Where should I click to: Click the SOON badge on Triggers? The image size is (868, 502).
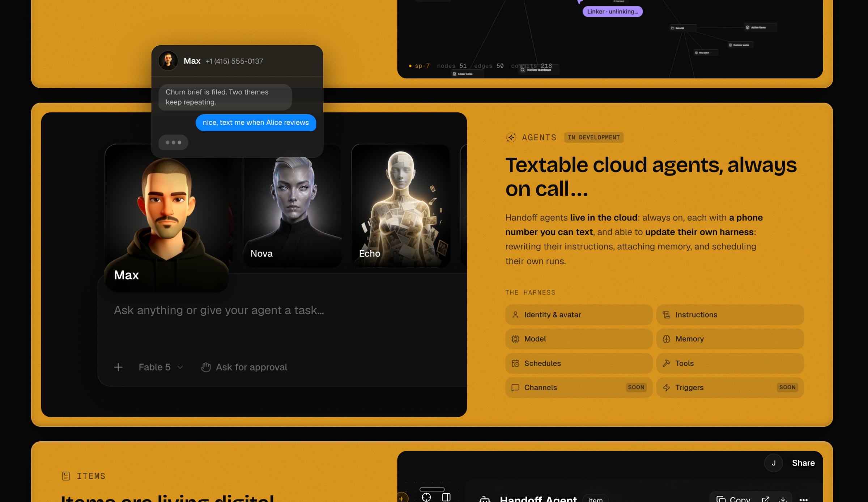coord(787,387)
